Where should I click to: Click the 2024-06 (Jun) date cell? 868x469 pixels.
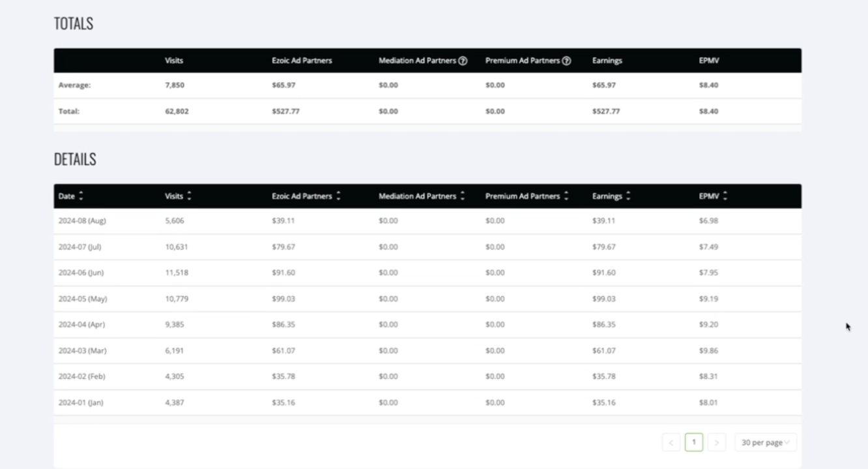81,273
